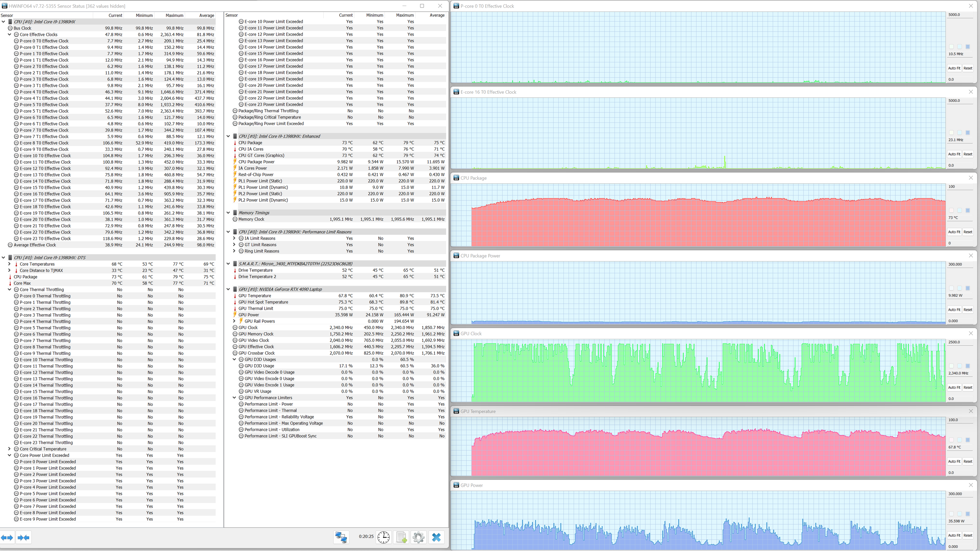Image resolution: width=980 pixels, height=551 pixels.
Task: Click the expand columns arrows icon
Action: 7,537
